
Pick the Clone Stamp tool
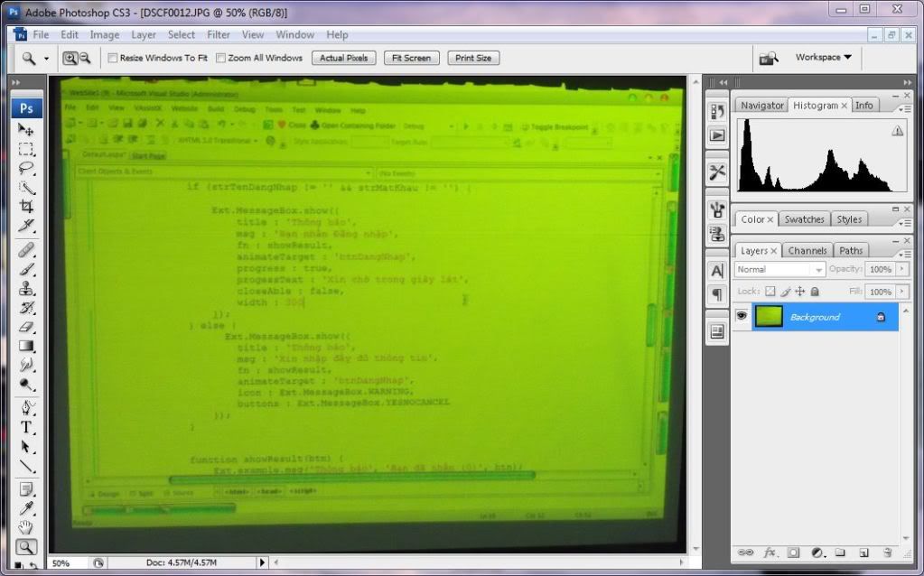26,288
